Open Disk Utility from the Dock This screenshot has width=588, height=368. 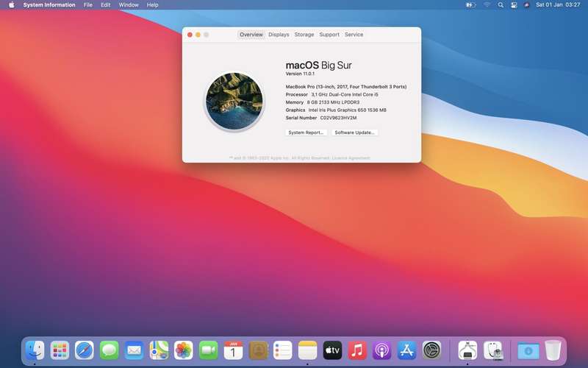point(492,350)
